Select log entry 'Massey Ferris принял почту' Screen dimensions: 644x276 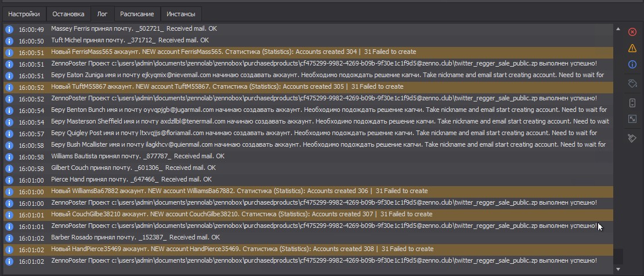[x=308, y=29]
